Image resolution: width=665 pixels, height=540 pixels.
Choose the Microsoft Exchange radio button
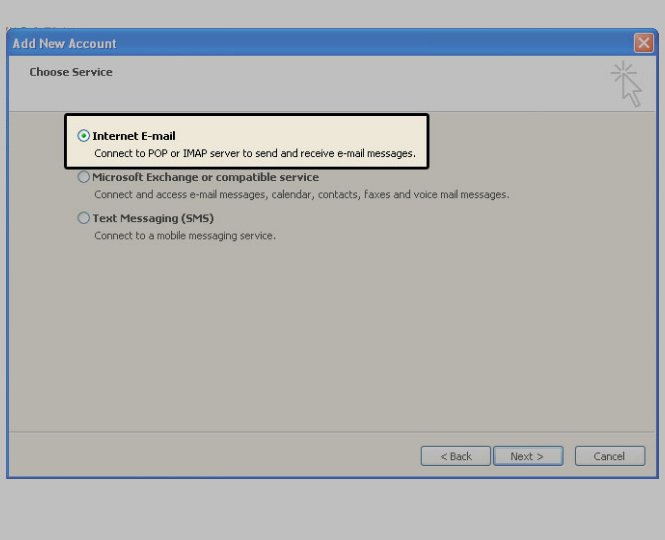[84, 177]
